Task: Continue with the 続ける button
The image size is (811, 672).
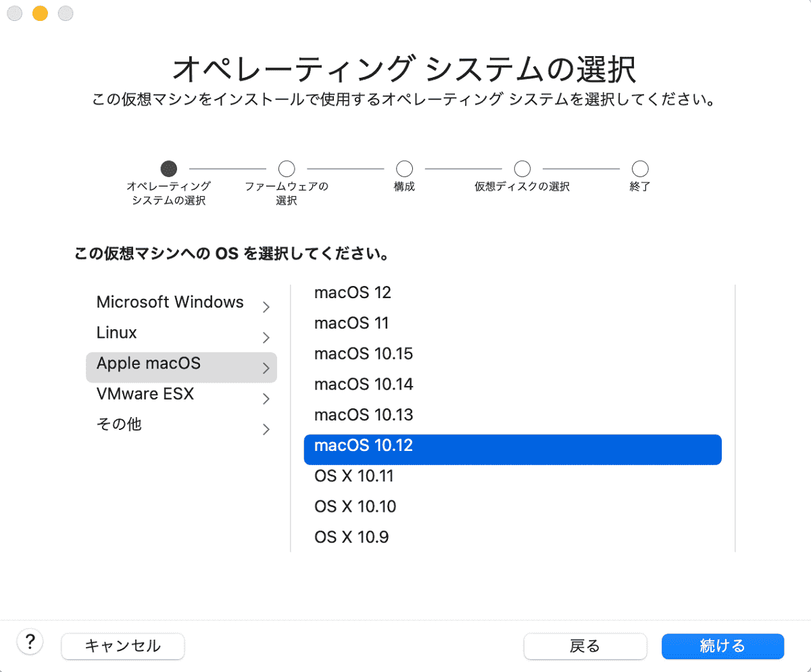Action: point(722,646)
